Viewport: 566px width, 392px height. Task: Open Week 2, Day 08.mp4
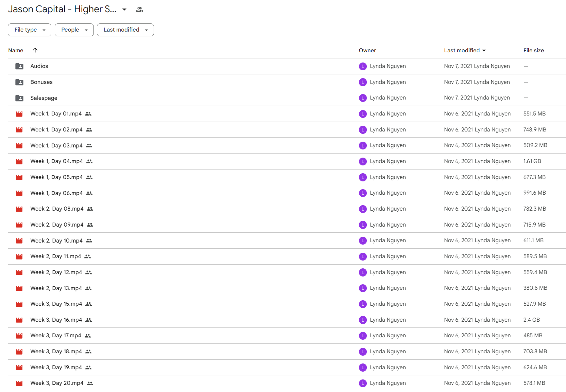click(x=57, y=209)
